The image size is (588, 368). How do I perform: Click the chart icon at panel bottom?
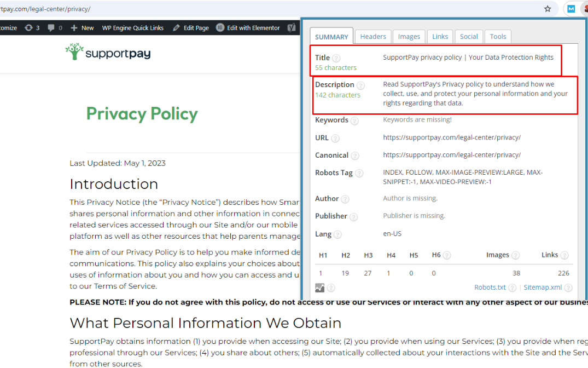[x=320, y=287]
